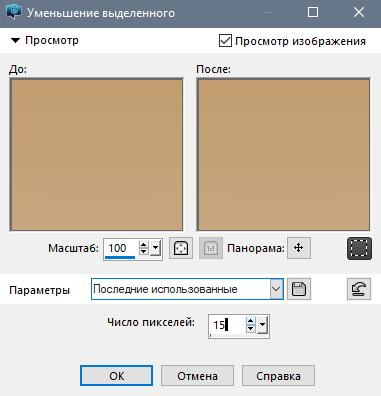Click the До preview pane
Screen dimensions: 381x396
click(96, 155)
